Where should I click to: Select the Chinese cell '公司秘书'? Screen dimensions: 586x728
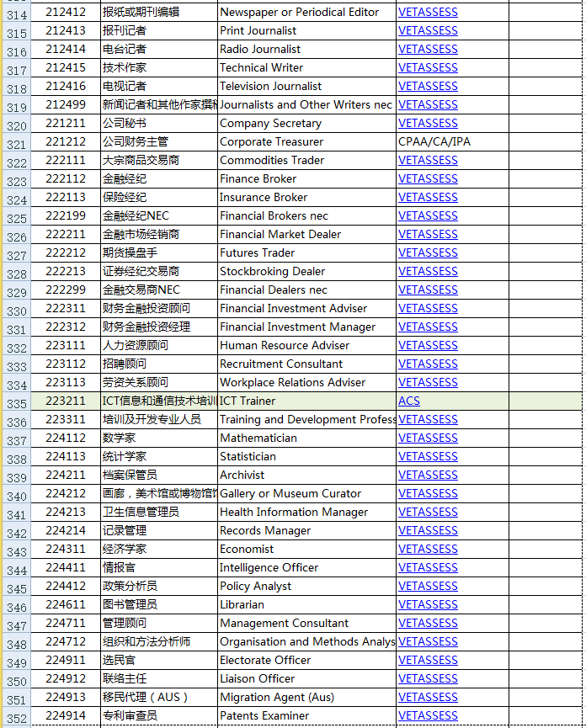(159, 124)
